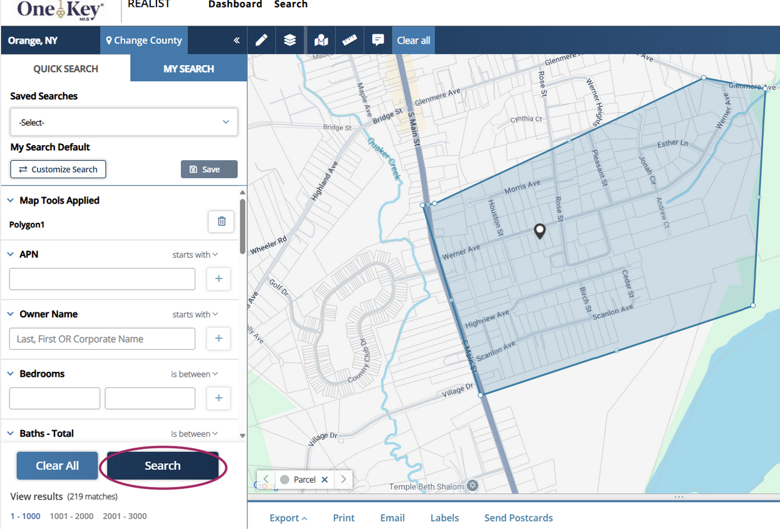Change Owner Name 'starts with' operator
780x532 pixels.
click(195, 314)
